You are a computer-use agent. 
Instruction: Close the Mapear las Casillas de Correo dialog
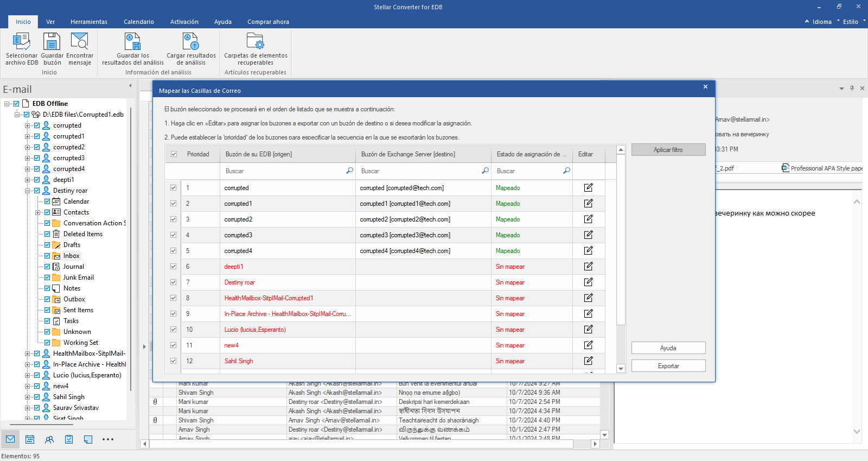click(x=705, y=87)
